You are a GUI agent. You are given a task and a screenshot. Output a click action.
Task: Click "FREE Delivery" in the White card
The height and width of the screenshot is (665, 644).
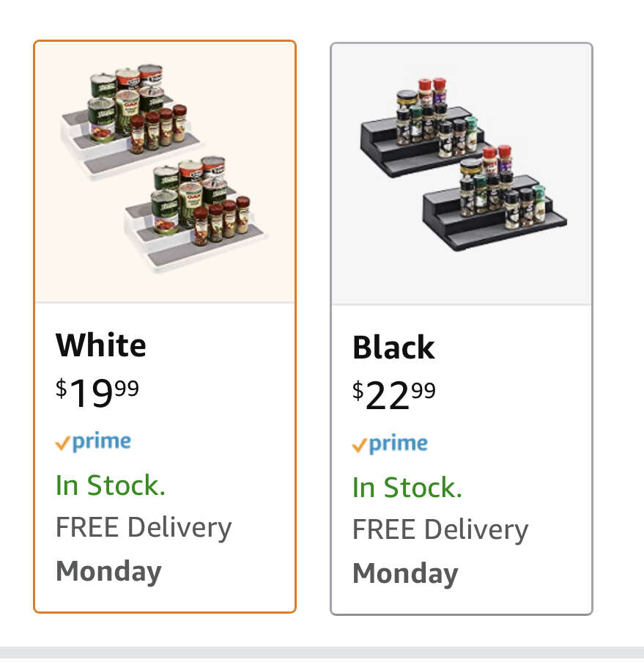click(144, 527)
